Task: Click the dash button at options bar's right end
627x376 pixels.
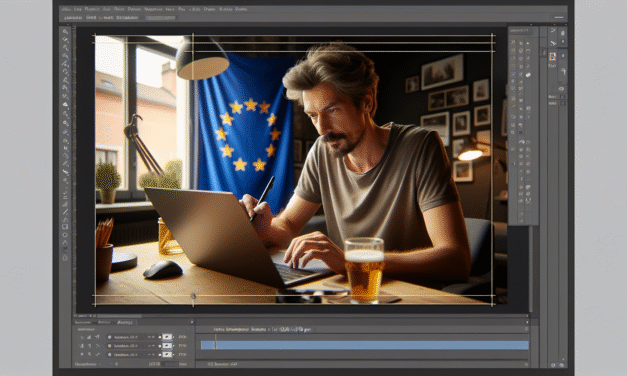Action: pos(559,17)
